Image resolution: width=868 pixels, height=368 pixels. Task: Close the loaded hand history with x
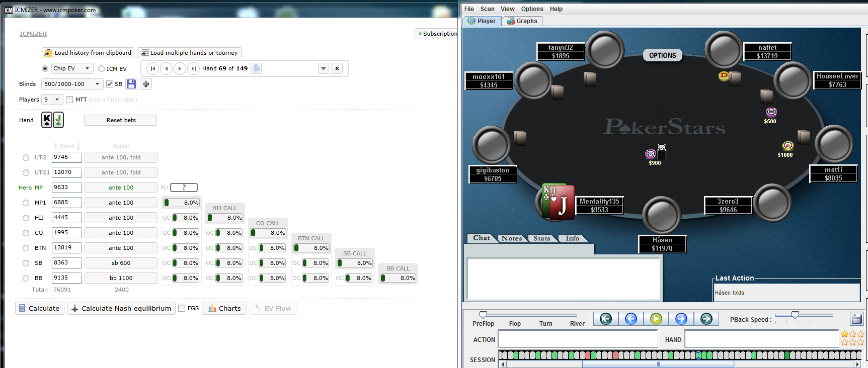point(337,68)
